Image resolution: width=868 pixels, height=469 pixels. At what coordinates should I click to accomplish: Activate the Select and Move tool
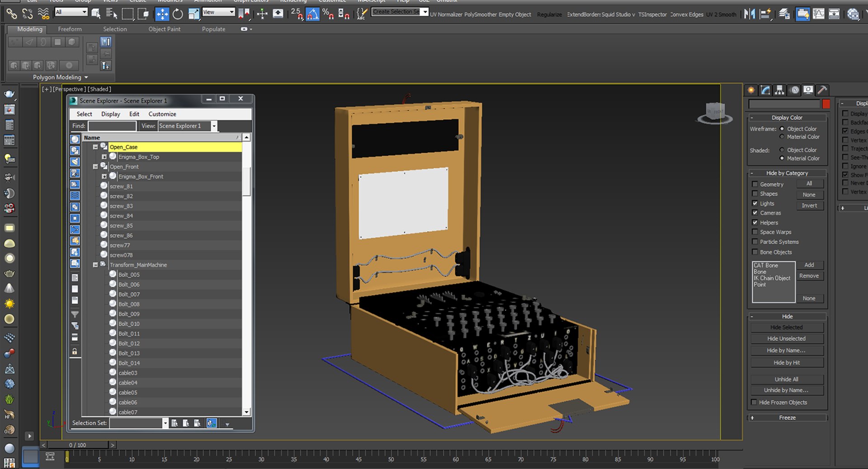coord(162,14)
